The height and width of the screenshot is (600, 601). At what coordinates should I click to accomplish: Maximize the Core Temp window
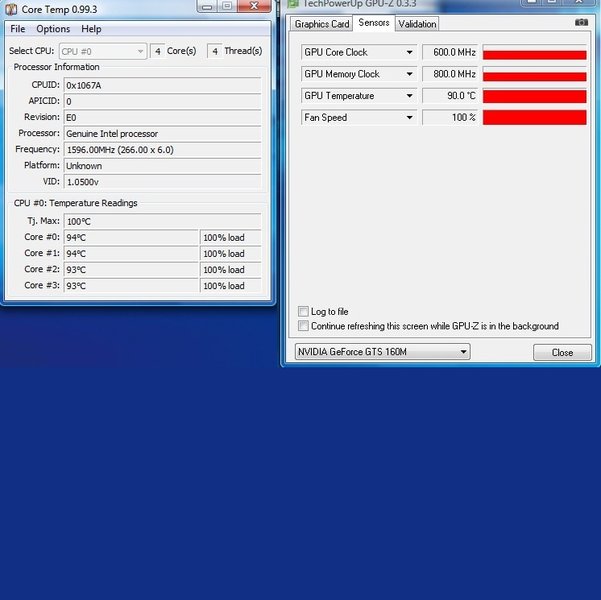click(227, 6)
